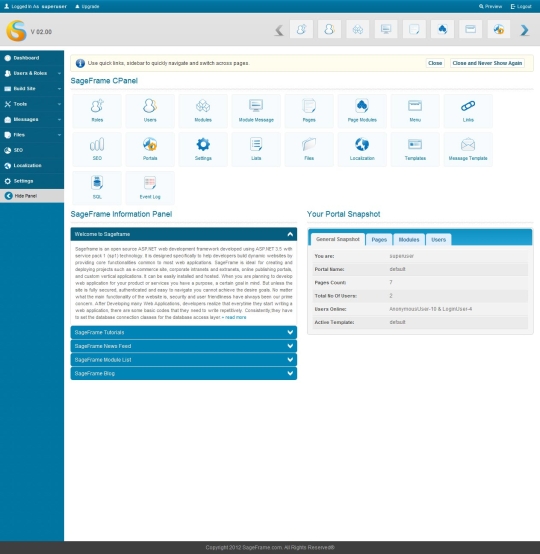Click the Logout link

click(521, 6)
